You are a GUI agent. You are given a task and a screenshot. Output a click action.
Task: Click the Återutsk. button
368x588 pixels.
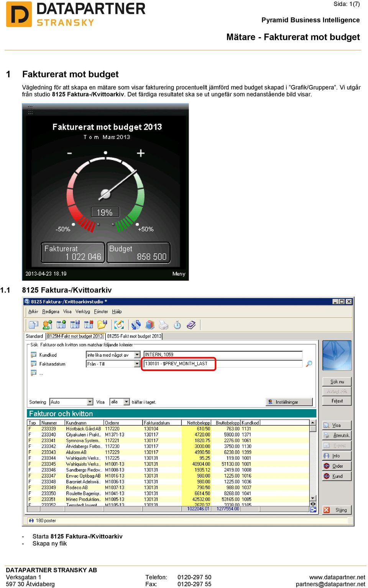click(x=337, y=435)
